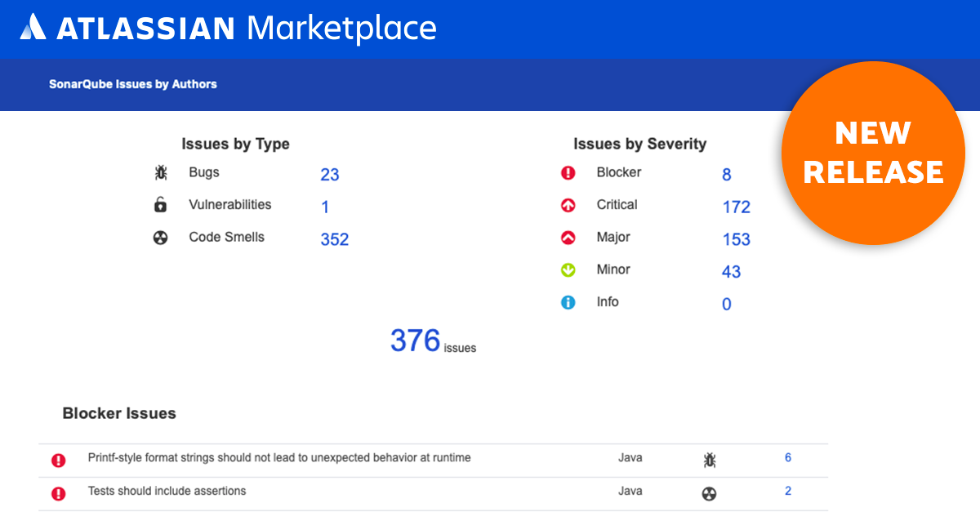
Task: Click the Minor severity label
Action: (613, 269)
